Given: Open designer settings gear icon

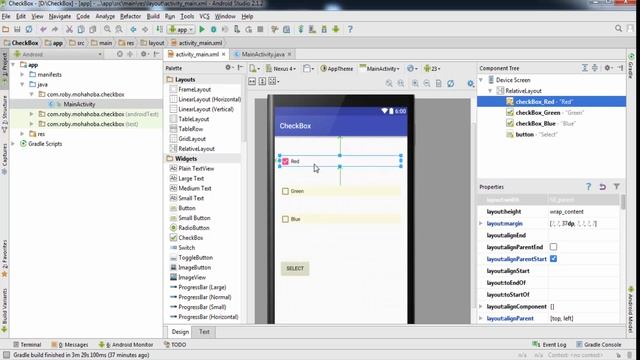Looking at the screenshot, I should pyautogui.click(x=471, y=83).
